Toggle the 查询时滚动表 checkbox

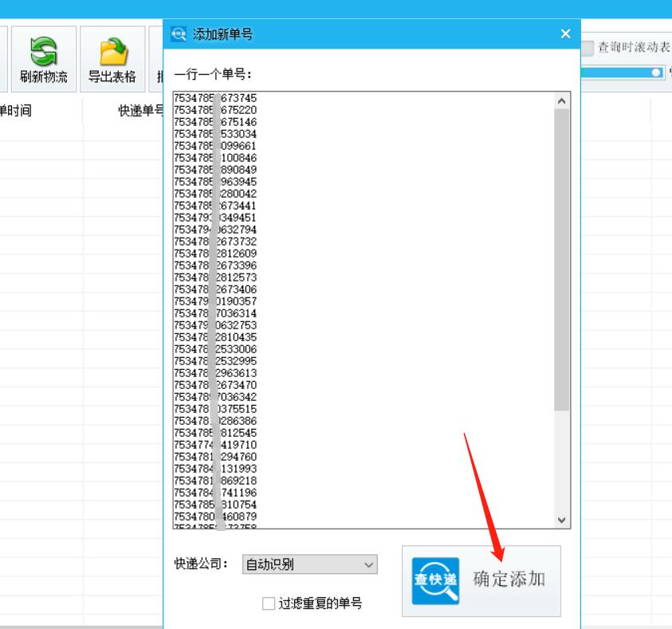click(588, 48)
